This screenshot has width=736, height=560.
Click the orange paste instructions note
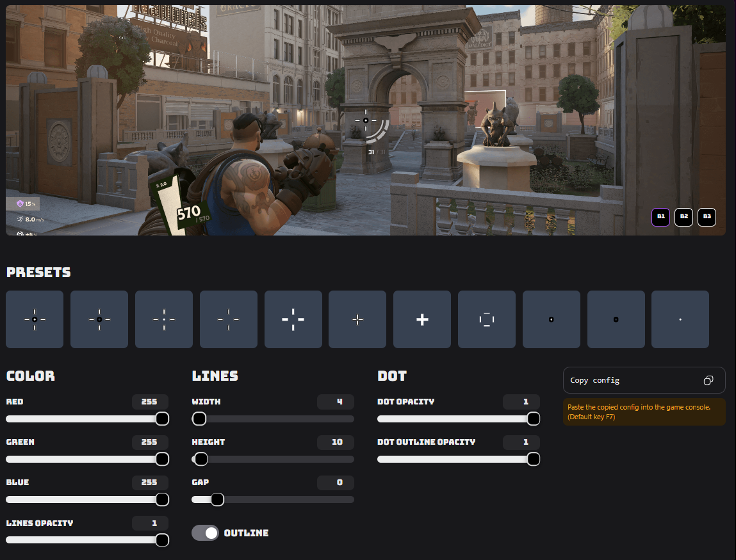[x=644, y=412]
